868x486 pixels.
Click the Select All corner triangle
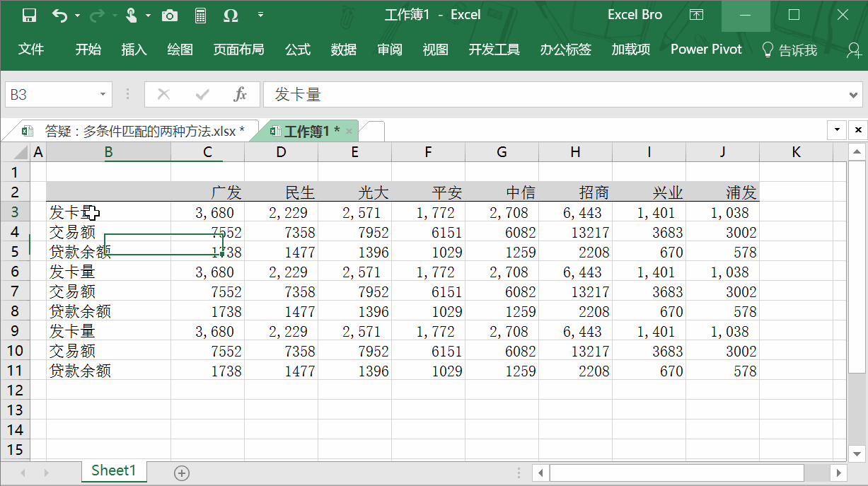click(16, 152)
